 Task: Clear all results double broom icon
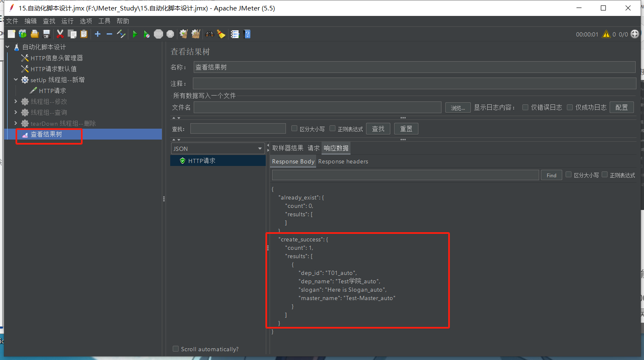pyautogui.click(x=196, y=34)
